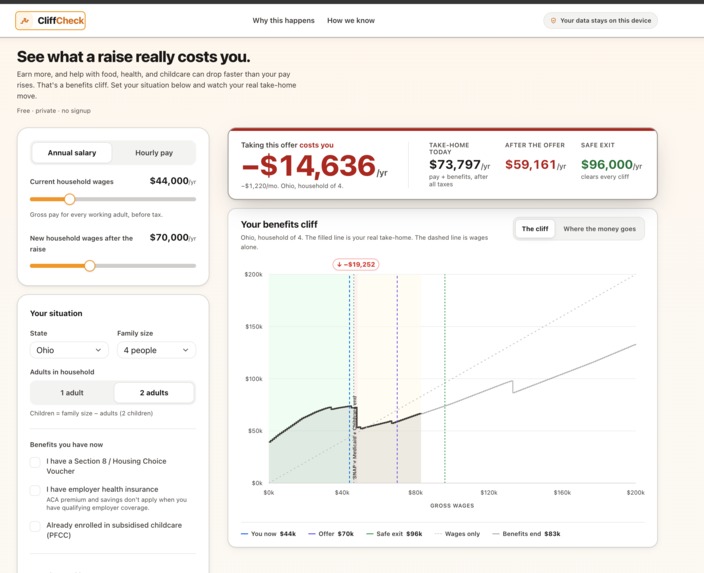Check I have employer health insurance
This screenshot has height=573, width=704.
point(35,490)
